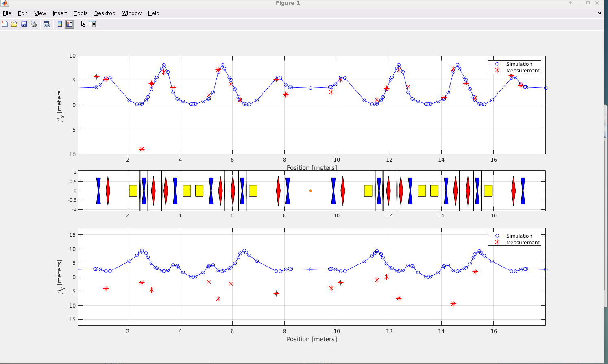
Task: Enable the Edit Plot arrow tool
Action: point(83,24)
